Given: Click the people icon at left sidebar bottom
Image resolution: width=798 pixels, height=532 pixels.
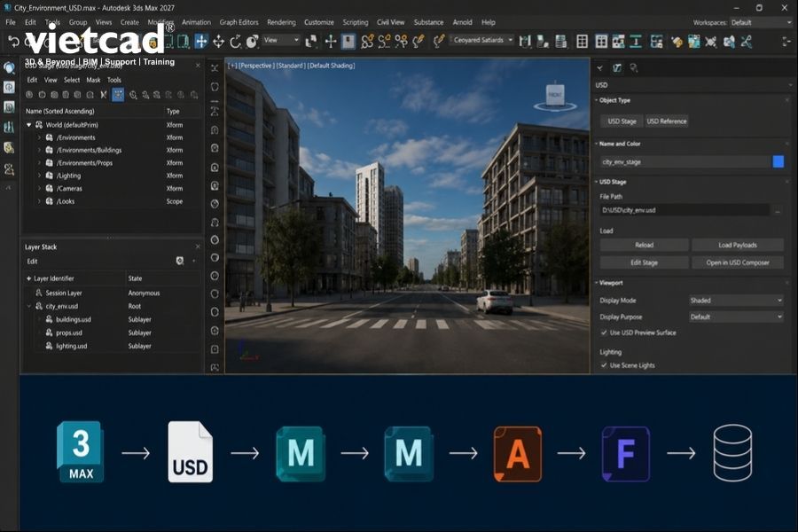Looking at the screenshot, I should 9,169.
